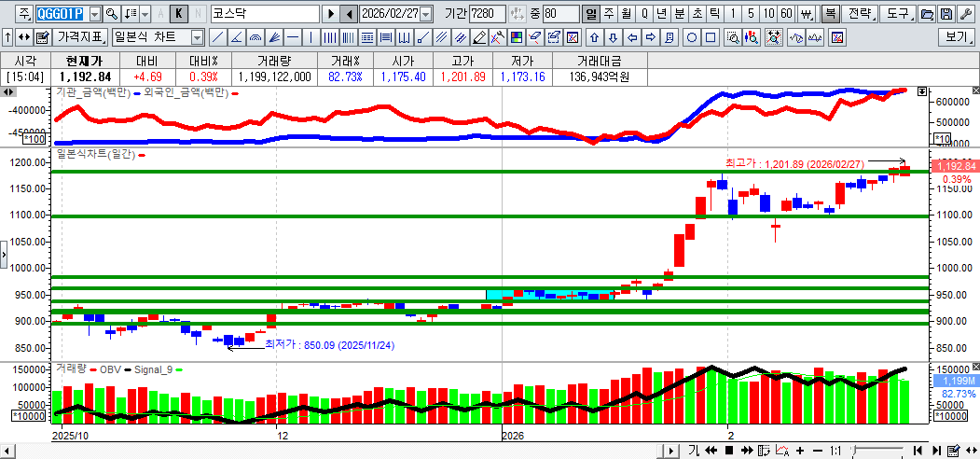Image resolution: width=980 pixels, height=459 pixels.
Task: Switch chart period to 주 (weekly)
Action: point(608,14)
